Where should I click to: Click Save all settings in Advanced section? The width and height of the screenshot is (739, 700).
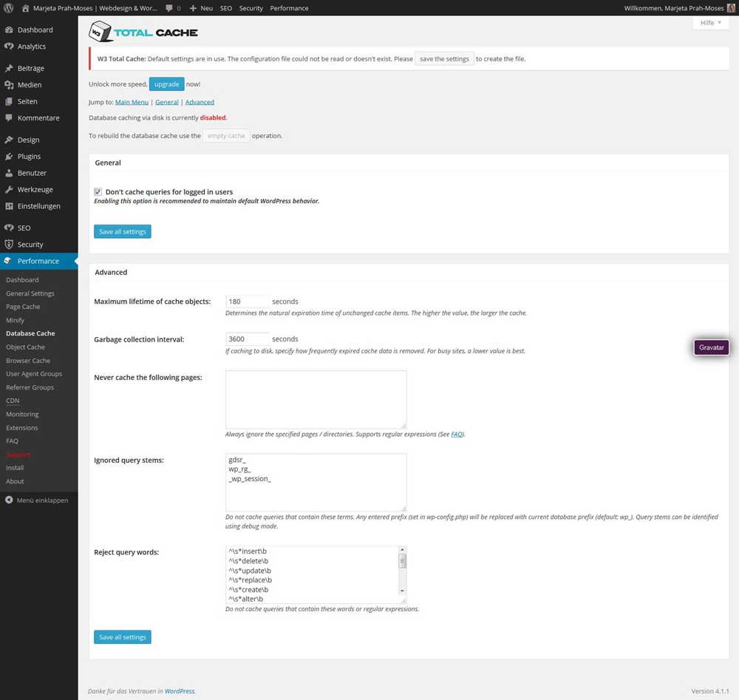click(123, 637)
